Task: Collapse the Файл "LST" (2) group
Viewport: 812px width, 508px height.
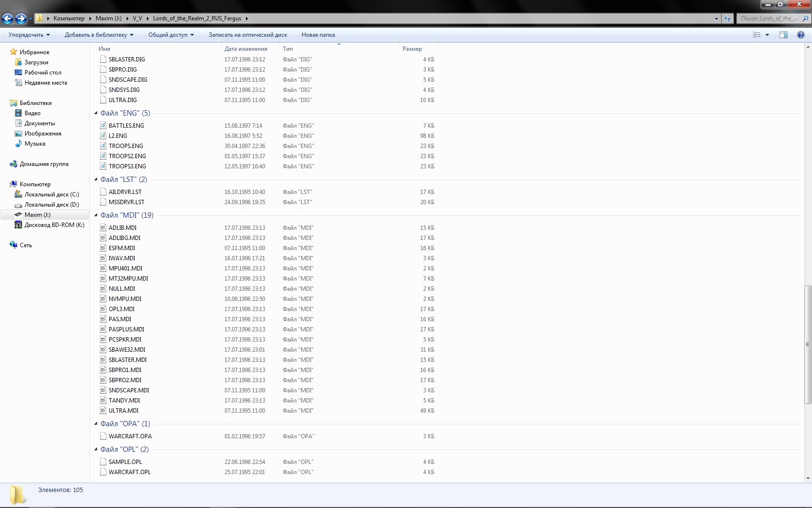Action: click(x=96, y=179)
